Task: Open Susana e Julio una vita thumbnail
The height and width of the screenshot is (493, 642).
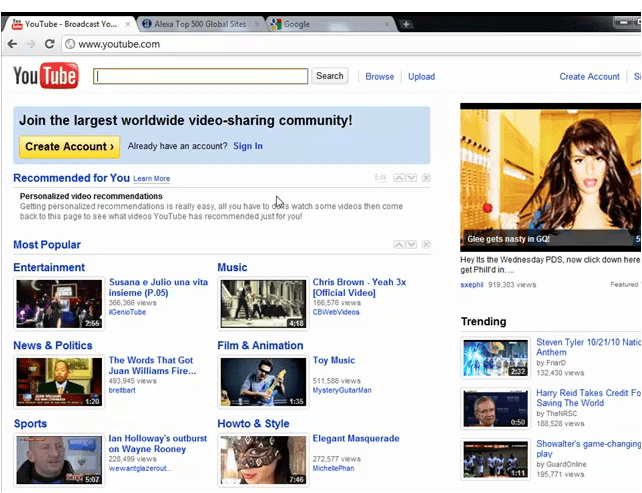Action: click(x=59, y=304)
